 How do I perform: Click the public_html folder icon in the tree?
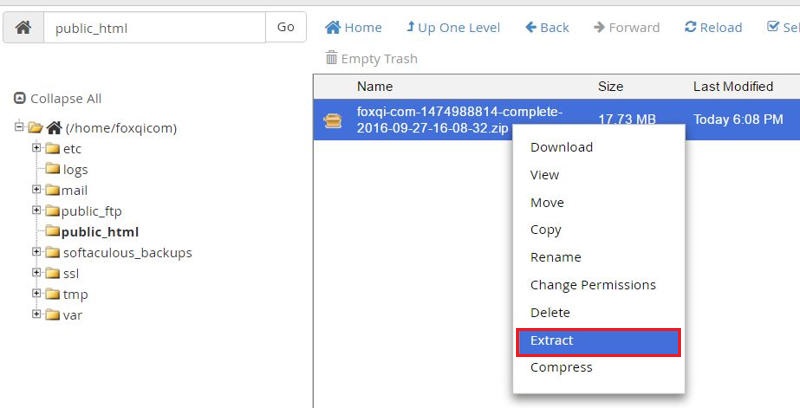tap(53, 231)
